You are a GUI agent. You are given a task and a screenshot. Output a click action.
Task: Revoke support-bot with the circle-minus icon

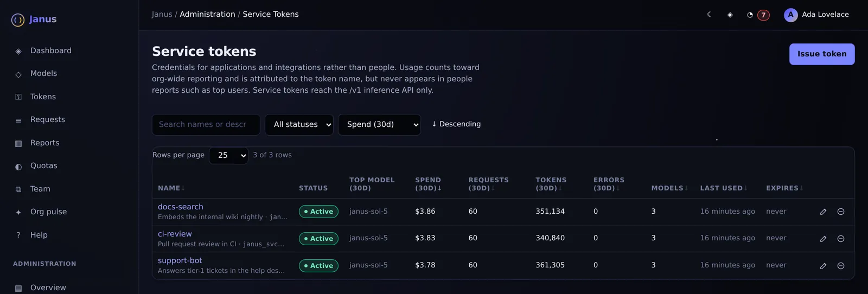[841, 266]
